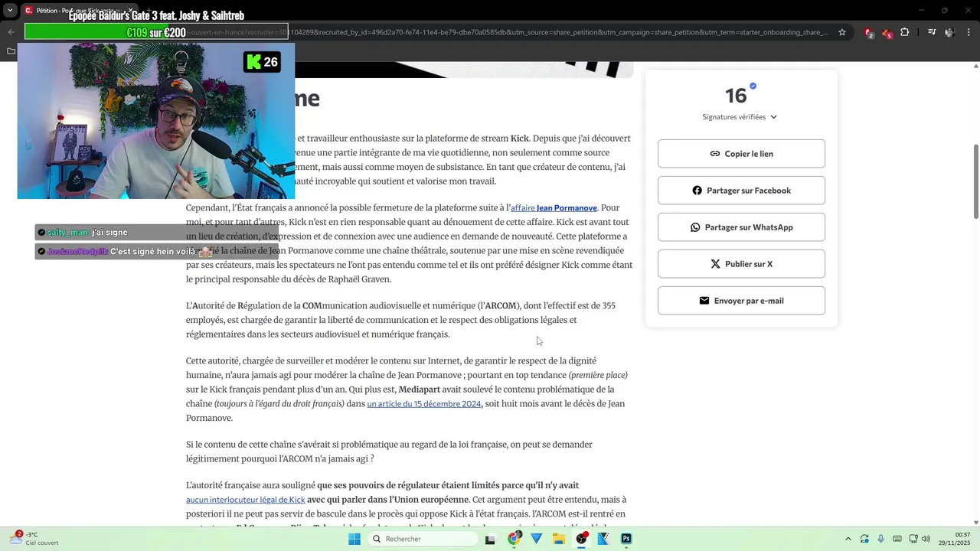The width and height of the screenshot is (980, 551).
Task: Click the Copier le lien button
Action: coord(741,154)
